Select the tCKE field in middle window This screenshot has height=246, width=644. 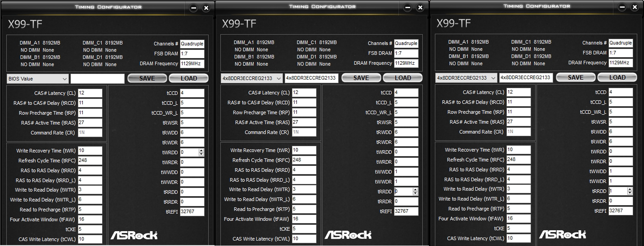(304, 229)
